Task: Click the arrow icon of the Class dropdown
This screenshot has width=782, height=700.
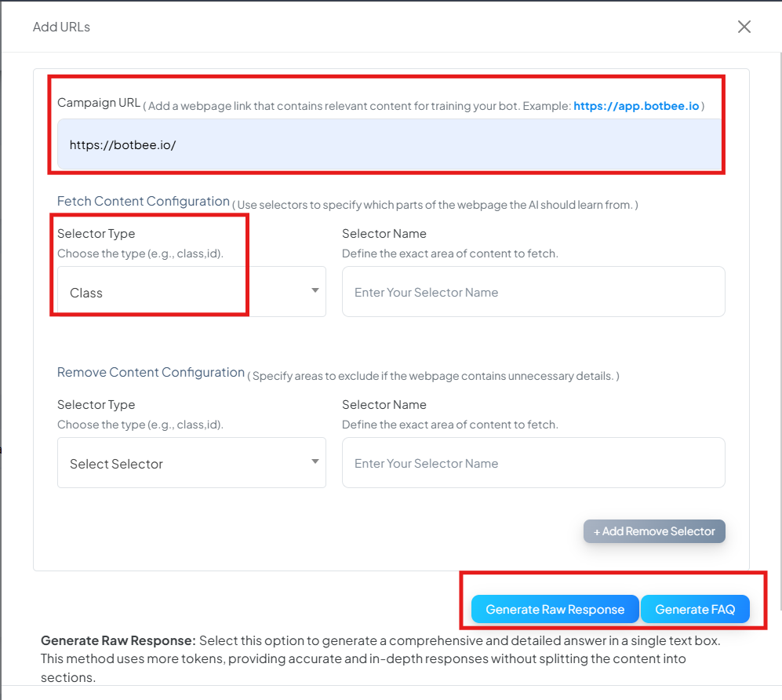Action: tap(315, 290)
